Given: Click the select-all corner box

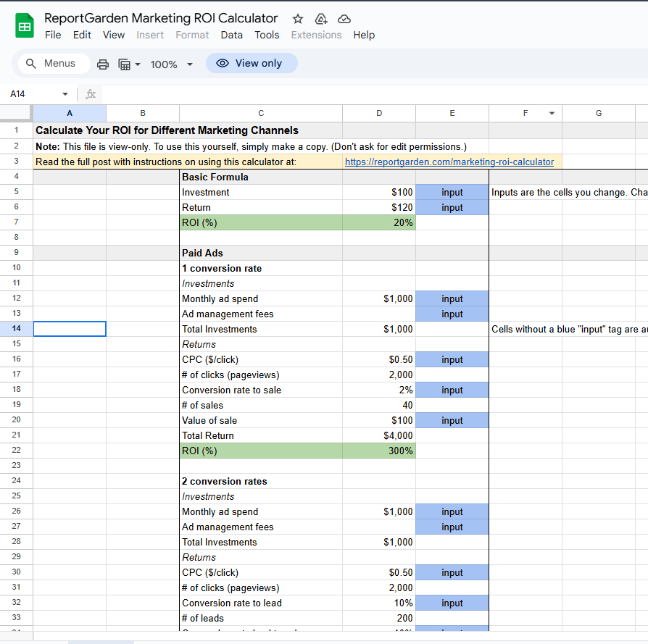Looking at the screenshot, I should point(16,113).
